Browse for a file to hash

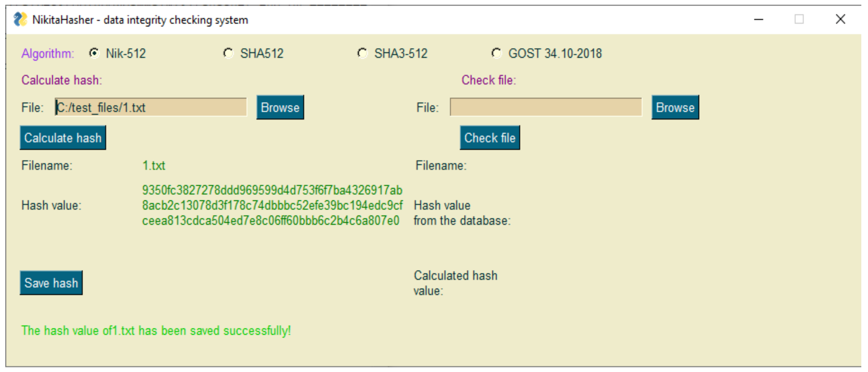(x=280, y=108)
